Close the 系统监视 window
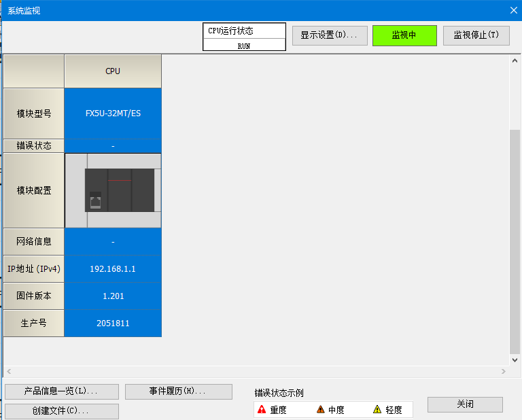This screenshot has height=420, width=522. (514, 10)
